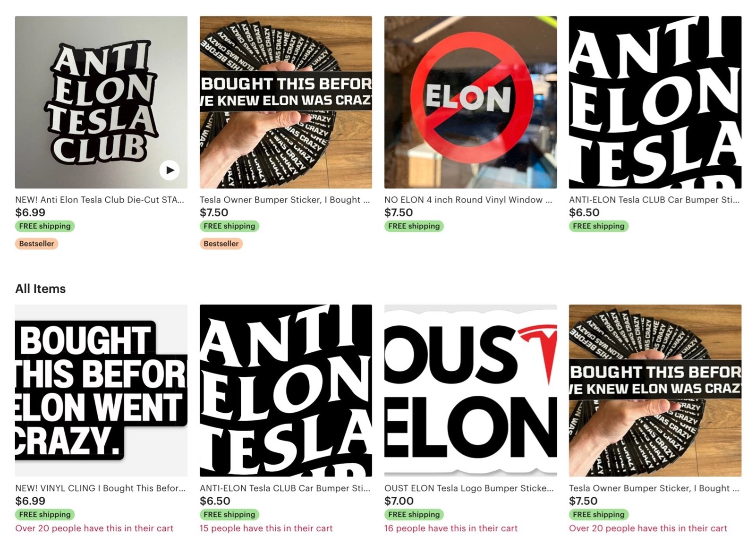
Task: Open 'NEW! Anti Elon Tesla Club Die-Cut' listing title
Action: pos(100,200)
